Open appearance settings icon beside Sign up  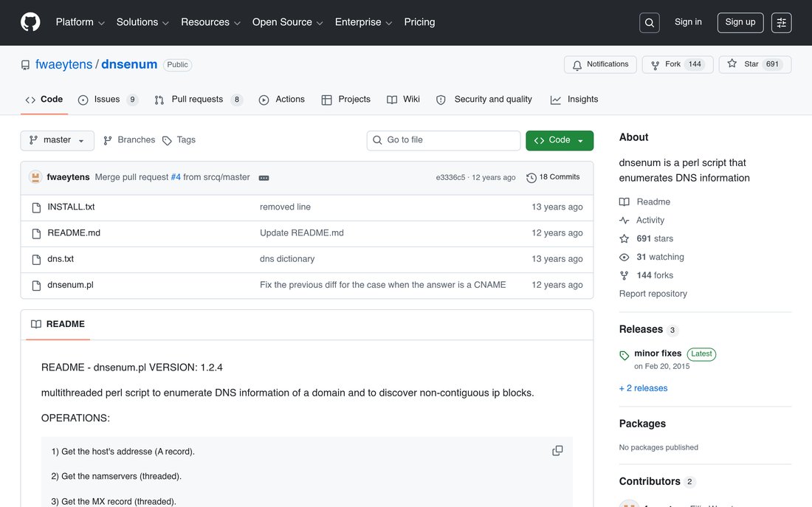(x=781, y=23)
